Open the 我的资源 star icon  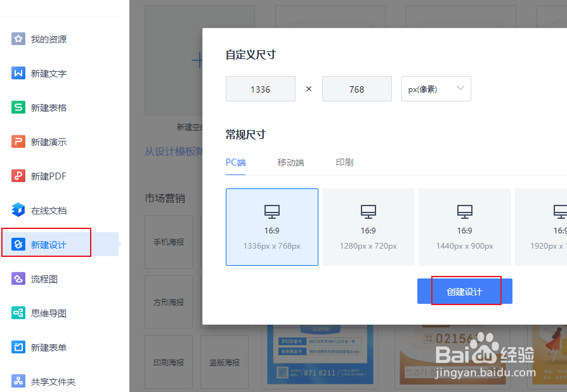(x=18, y=39)
